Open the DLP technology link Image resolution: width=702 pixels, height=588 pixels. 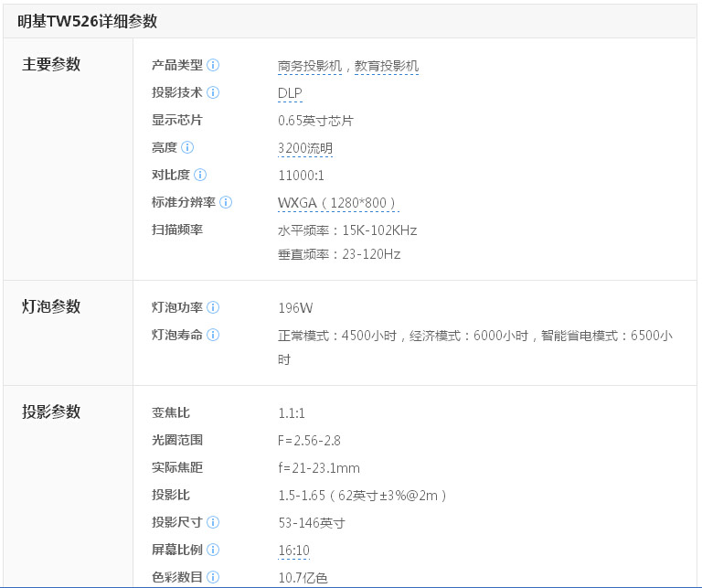(290, 93)
